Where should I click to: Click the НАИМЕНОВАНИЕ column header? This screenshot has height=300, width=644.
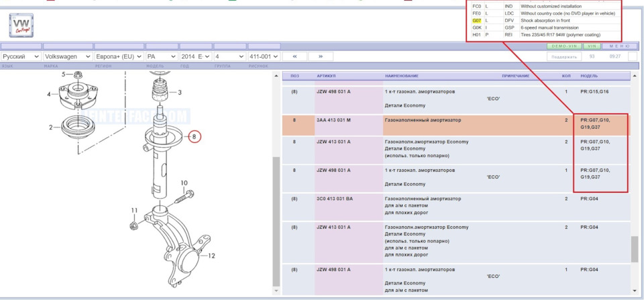coord(402,77)
